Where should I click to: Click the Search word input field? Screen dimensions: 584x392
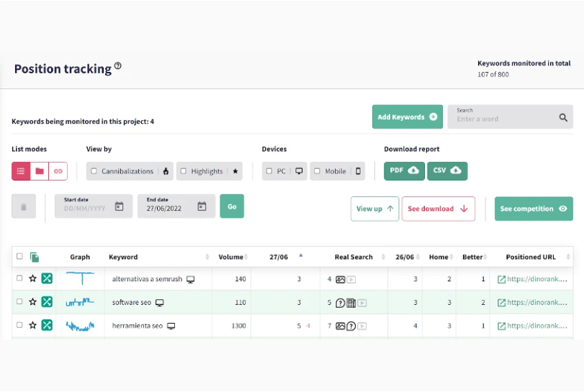(x=504, y=119)
